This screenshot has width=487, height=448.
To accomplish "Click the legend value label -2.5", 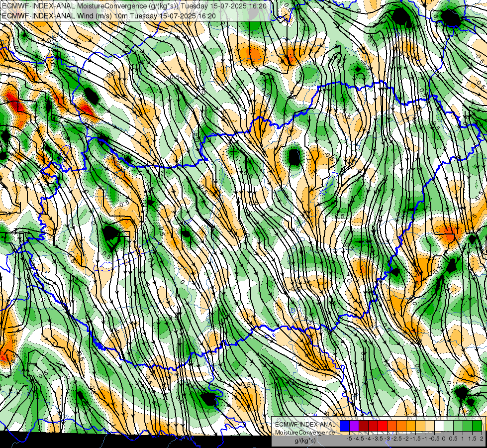I will (x=396, y=439).
